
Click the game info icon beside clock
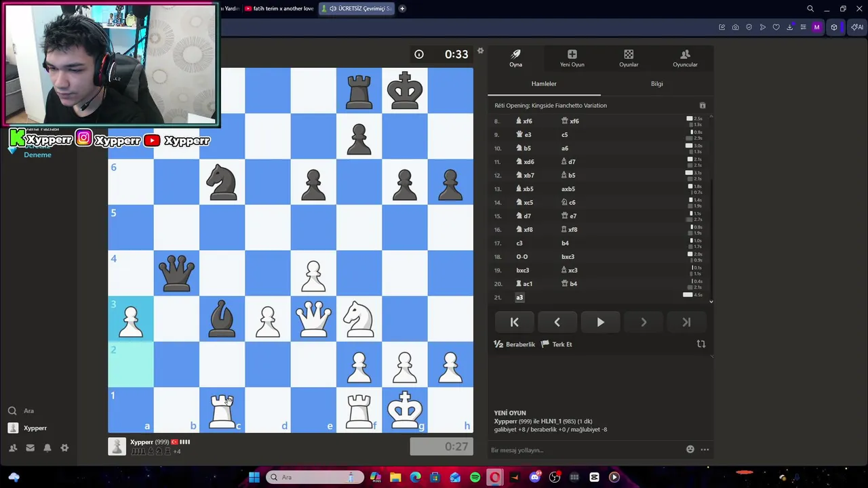[x=419, y=54]
